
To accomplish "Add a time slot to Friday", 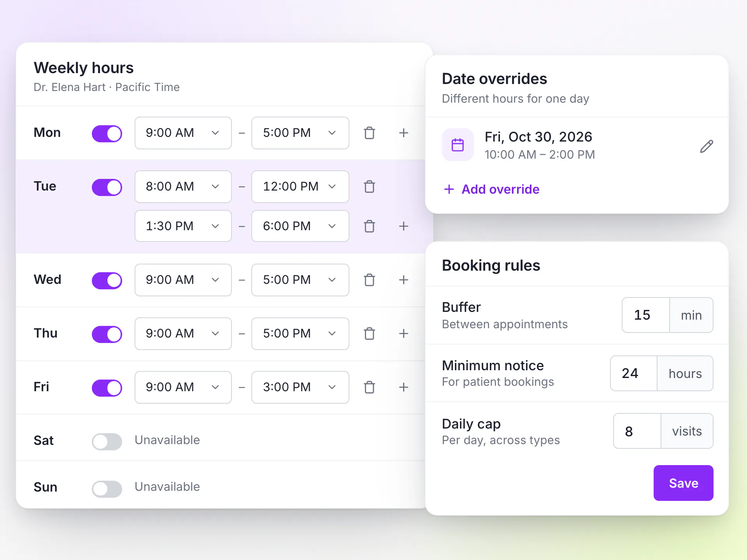I will (403, 387).
